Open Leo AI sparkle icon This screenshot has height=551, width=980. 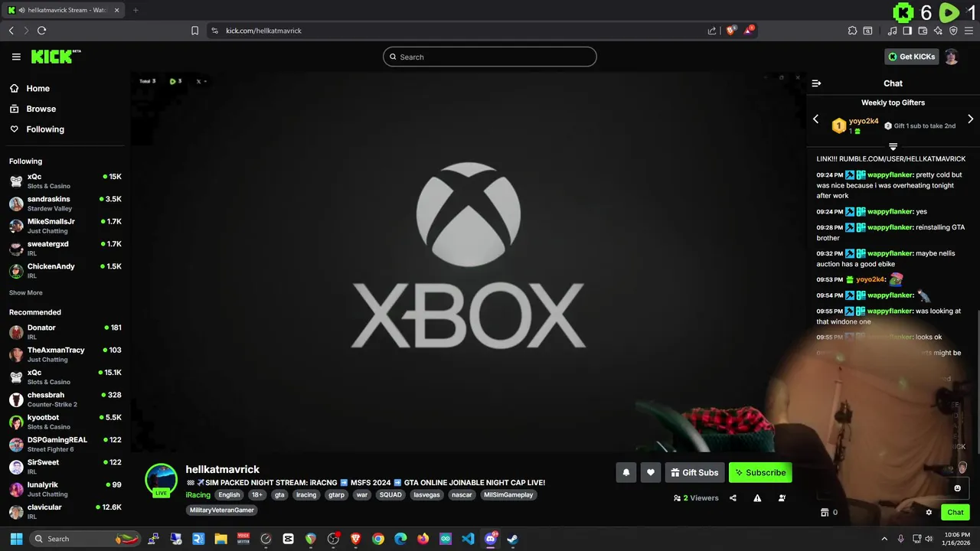click(938, 31)
